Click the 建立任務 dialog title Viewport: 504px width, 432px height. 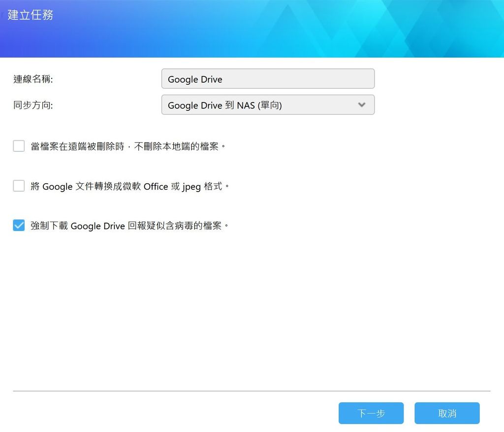click(31, 15)
